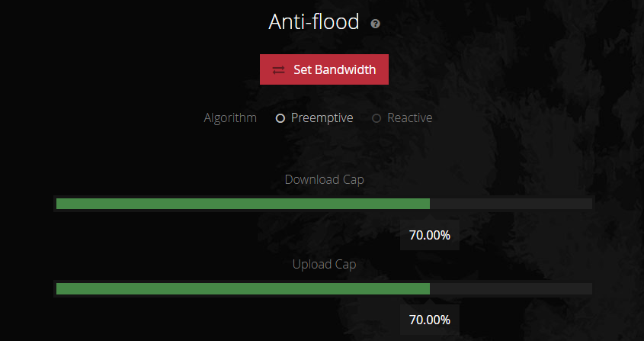
Task: Click the Upload Cap label
Action: pos(324,265)
